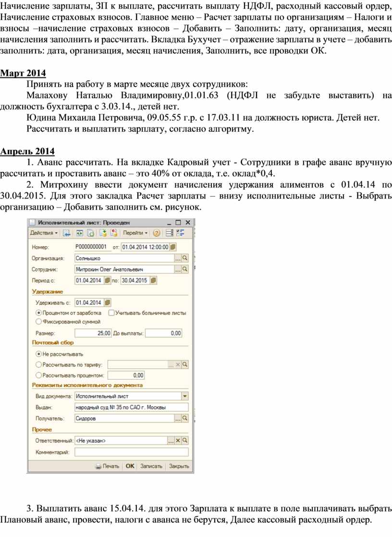Image resolution: width=392 pixels, height=537 pixels.
Task: Click the Размер field showing 25,00
Action: tap(93, 333)
